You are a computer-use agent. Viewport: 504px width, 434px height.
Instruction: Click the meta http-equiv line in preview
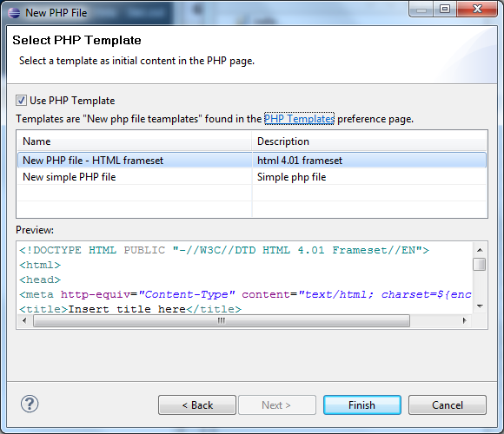245,294
